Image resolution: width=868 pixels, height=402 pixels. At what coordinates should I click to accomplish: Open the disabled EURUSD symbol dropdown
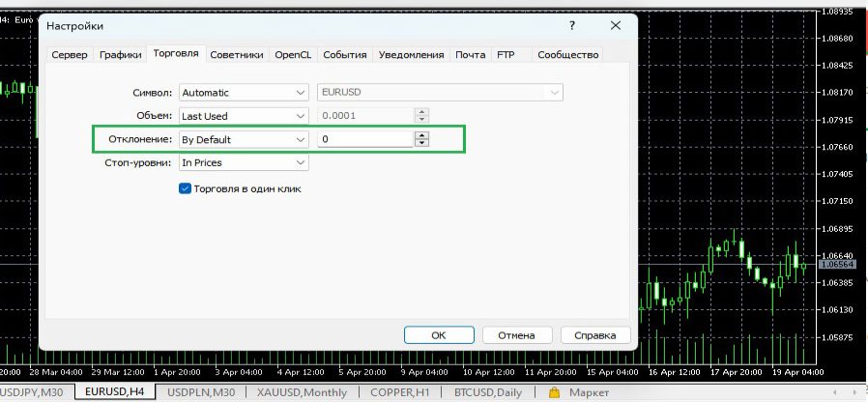tap(440, 93)
